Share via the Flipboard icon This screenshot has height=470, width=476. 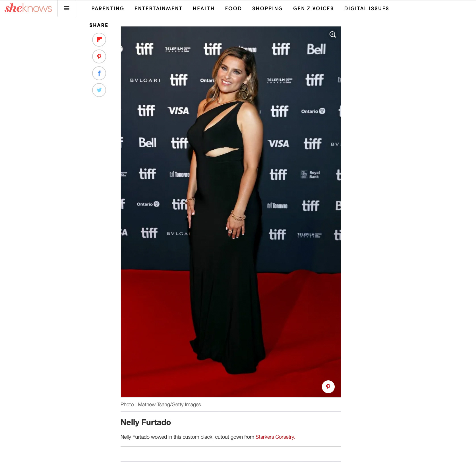99,40
